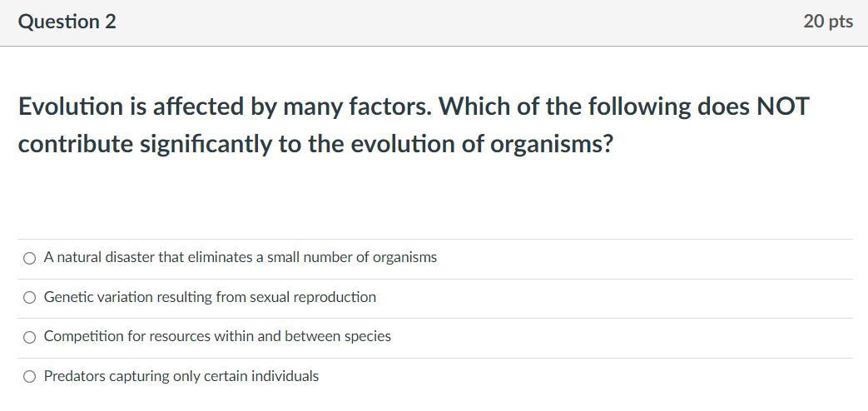
Task: Click 'Genetic variation resulting from sexual reproduction' text
Action: [210, 297]
